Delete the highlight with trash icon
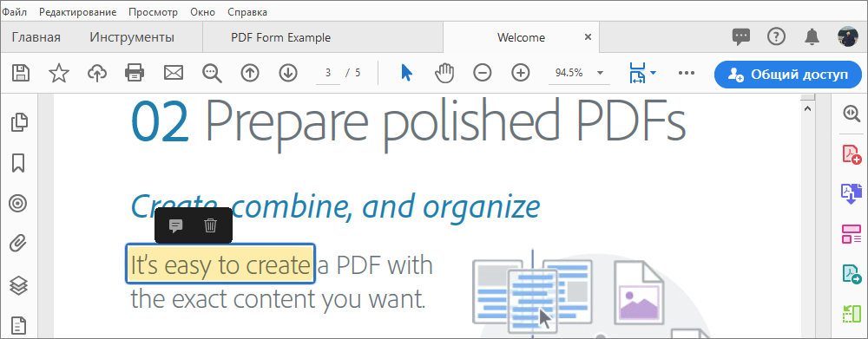The height and width of the screenshot is (339, 868). click(x=210, y=225)
